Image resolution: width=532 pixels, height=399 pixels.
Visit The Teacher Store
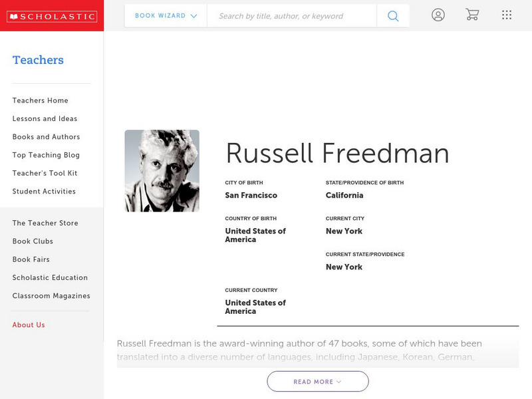pos(45,223)
